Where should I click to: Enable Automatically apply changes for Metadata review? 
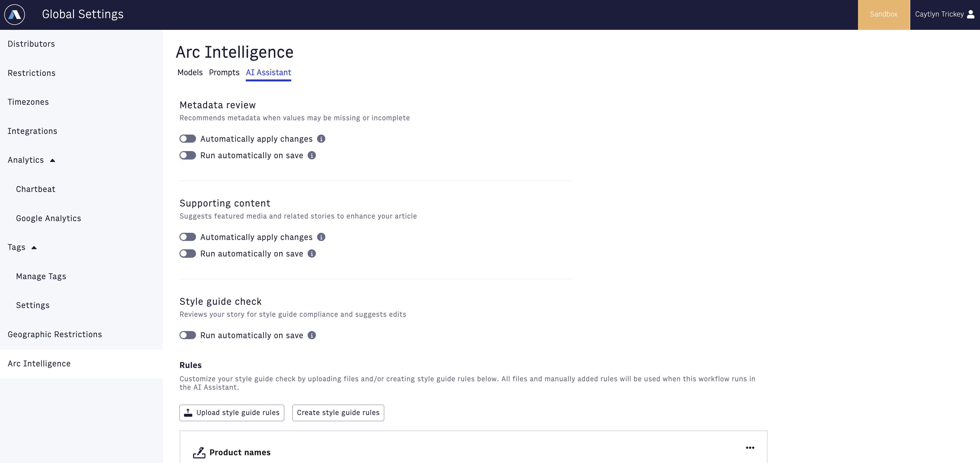tap(188, 139)
